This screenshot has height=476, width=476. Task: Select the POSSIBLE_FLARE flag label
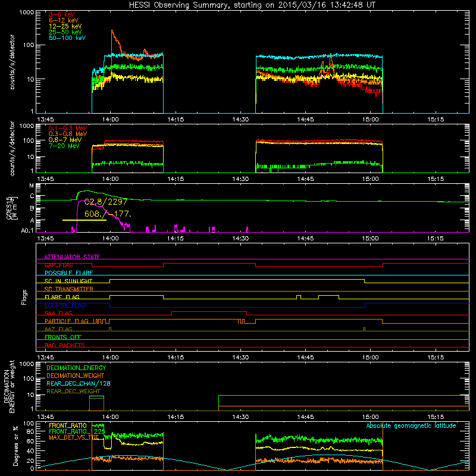click(68, 273)
